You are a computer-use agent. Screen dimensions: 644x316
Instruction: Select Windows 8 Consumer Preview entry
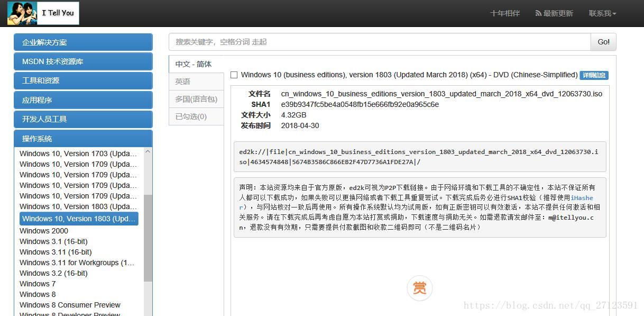coord(70,305)
